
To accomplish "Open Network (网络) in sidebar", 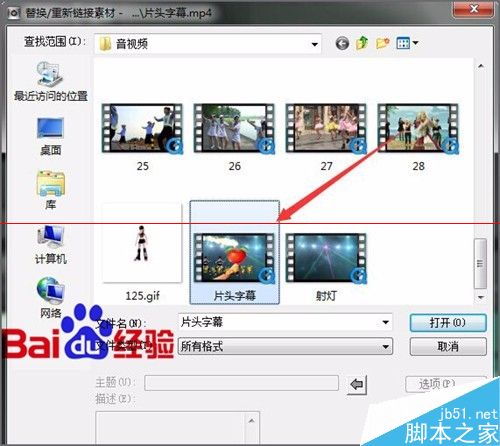I will (51, 298).
